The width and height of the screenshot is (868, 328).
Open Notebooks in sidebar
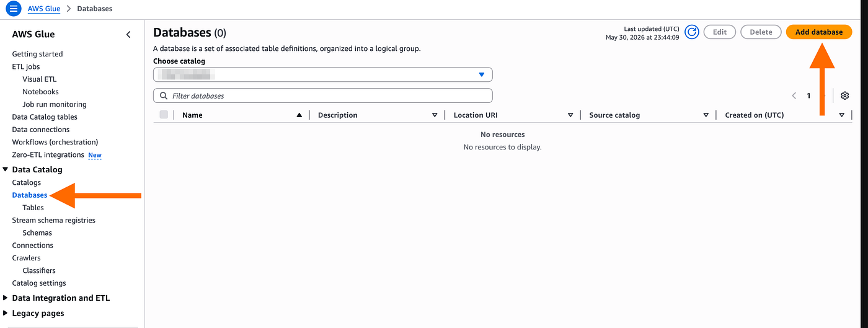tap(40, 92)
